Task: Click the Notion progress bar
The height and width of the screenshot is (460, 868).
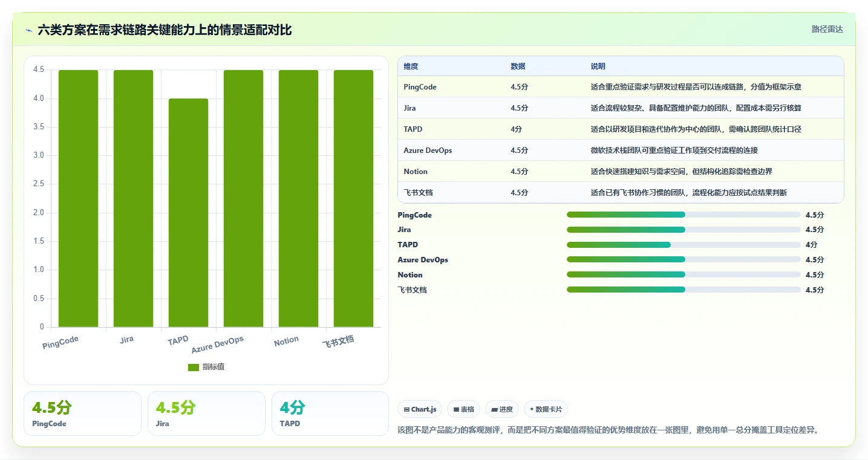Action: [684, 275]
